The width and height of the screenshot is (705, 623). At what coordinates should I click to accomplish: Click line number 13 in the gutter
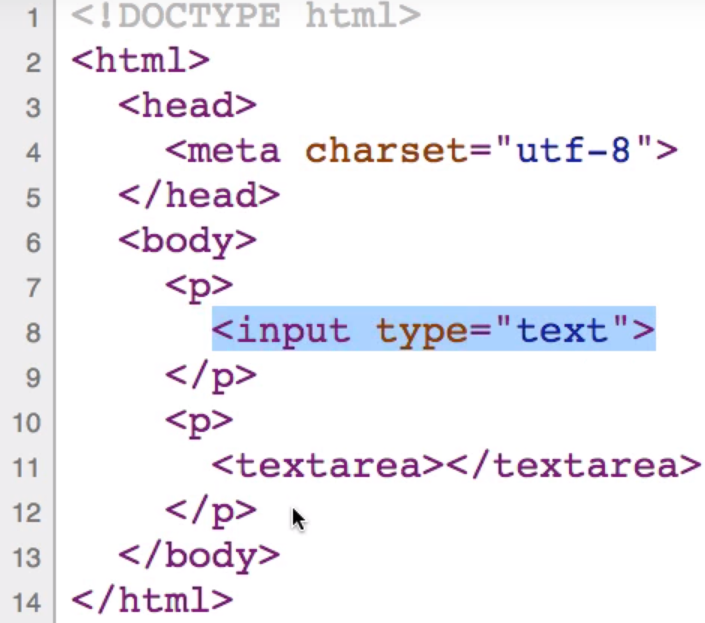tap(27, 558)
